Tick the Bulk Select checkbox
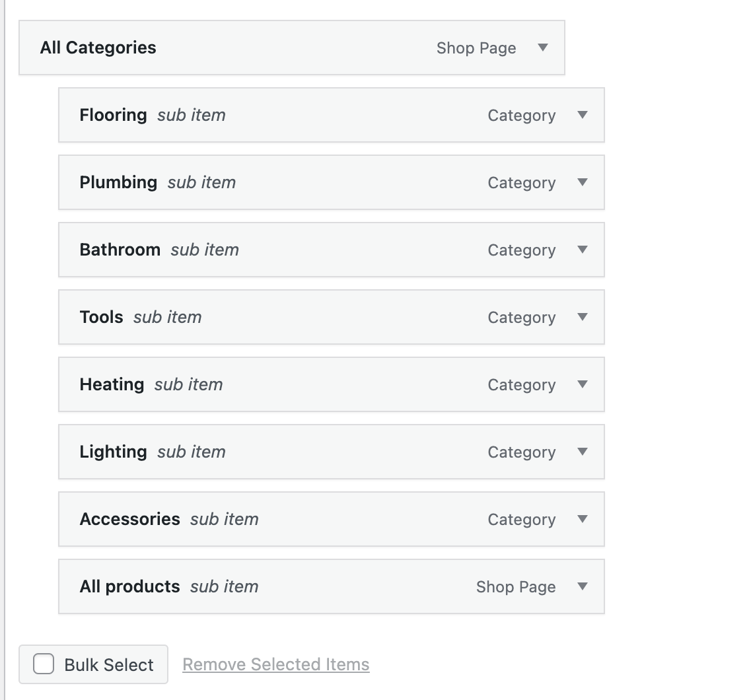Viewport: 749px width, 700px height. [x=44, y=664]
